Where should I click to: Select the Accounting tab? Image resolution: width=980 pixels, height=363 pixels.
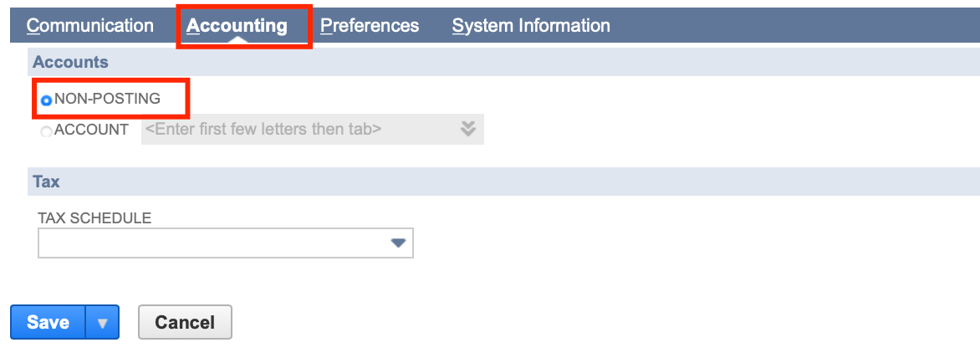(x=237, y=26)
